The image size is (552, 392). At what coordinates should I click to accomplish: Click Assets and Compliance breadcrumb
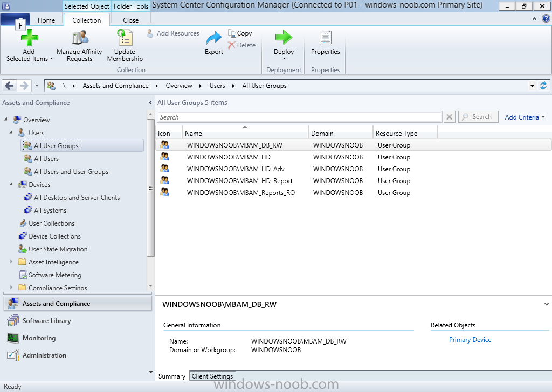[x=115, y=86]
